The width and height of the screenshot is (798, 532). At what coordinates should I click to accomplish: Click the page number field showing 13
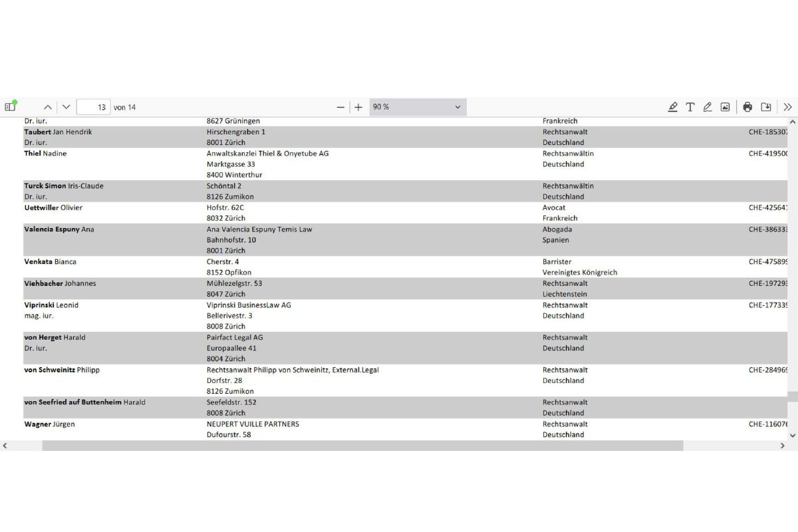tap(93, 107)
